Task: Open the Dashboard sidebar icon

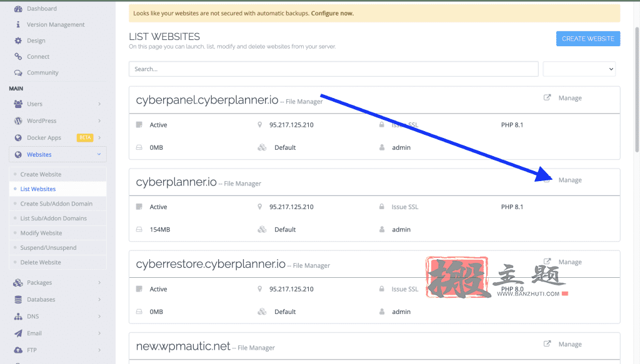Action: click(18, 9)
